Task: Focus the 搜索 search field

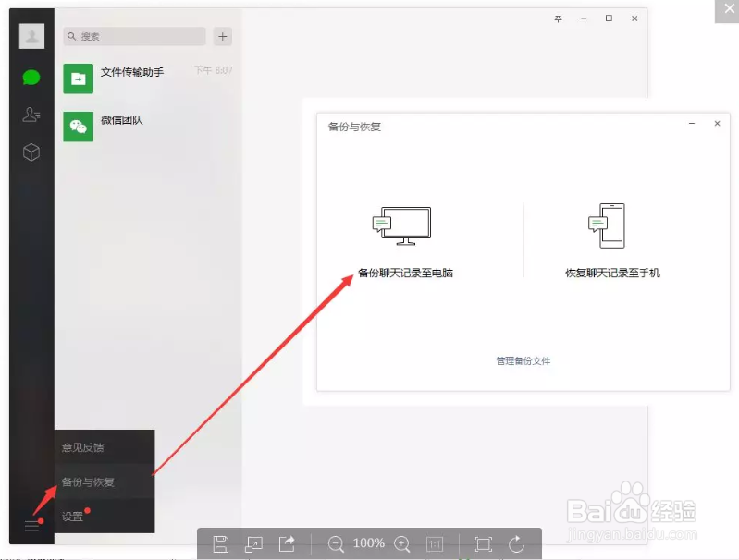Action: point(134,36)
